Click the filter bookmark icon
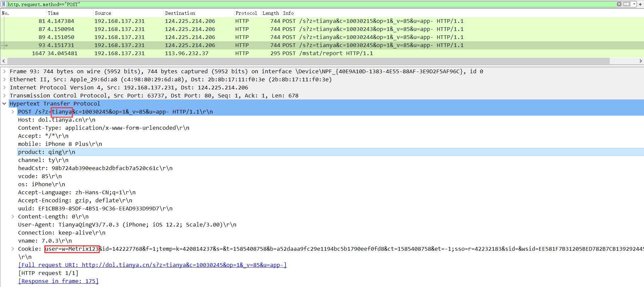The image size is (644, 287). coord(4,4)
